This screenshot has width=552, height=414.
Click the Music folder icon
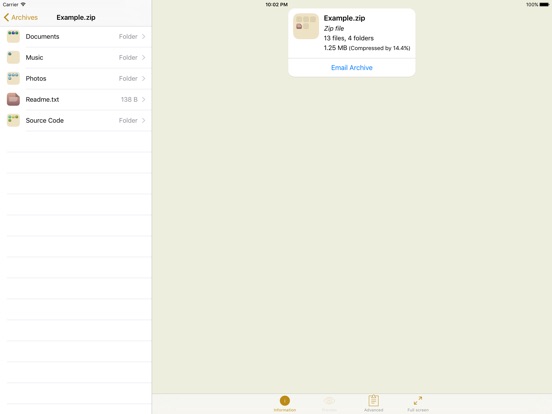(13, 57)
